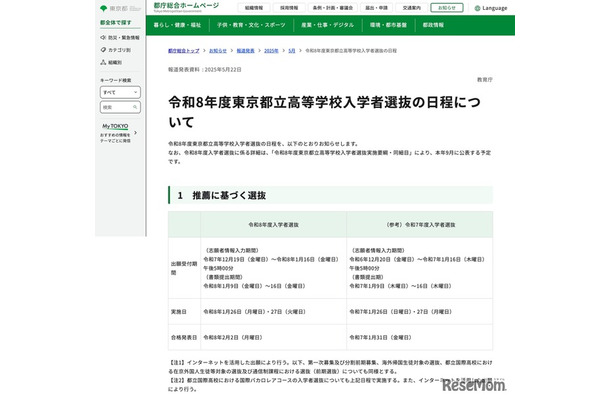Image resolution: width=610 pixels, height=400 pixels.
Task: Click お知らせ breadcrumb link
Action: pos(218,51)
